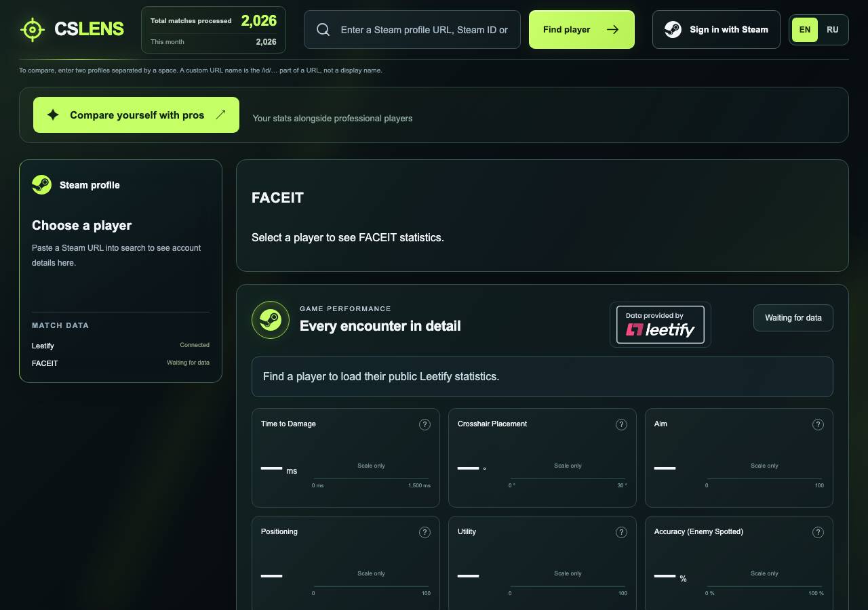Viewport: 868px width, 610px height.
Task: Click the This month stat row
Action: tap(214, 42)
